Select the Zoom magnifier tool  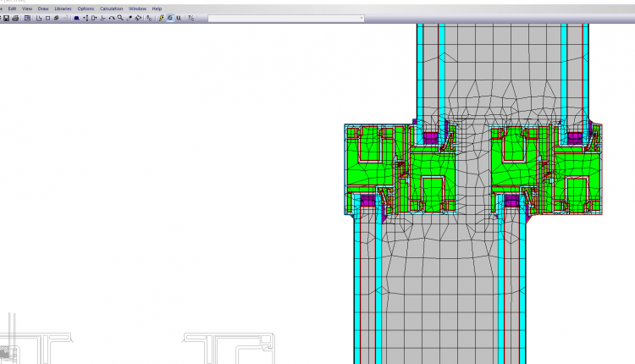pyautogui.click(x=120, y=18)
